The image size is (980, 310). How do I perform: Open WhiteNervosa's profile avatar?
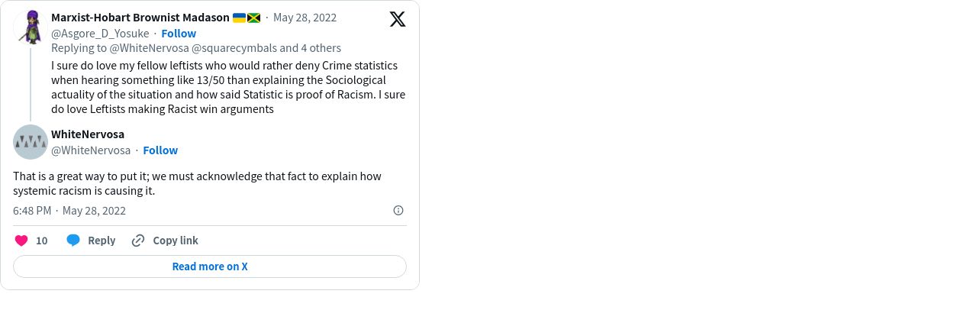(31, 142)
